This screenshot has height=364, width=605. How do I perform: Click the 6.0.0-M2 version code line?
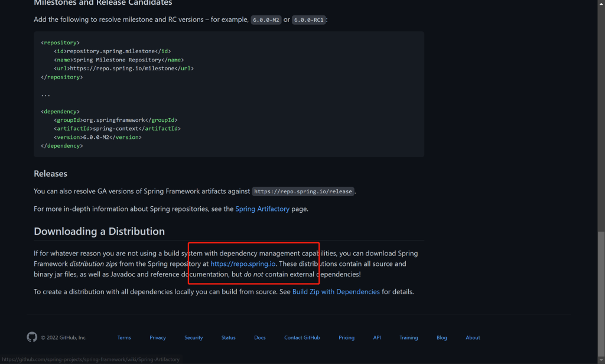97,137
